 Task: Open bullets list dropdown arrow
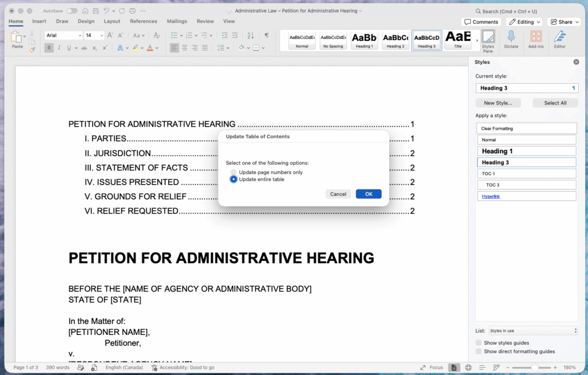click(x=181, y=36)
